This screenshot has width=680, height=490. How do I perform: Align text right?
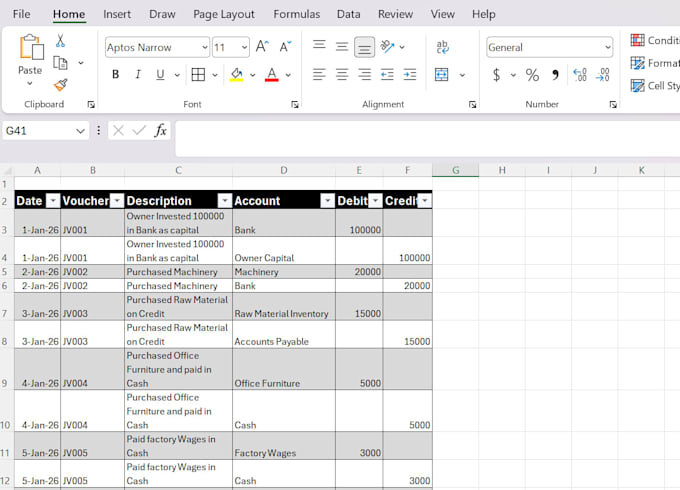pos(364,75)
